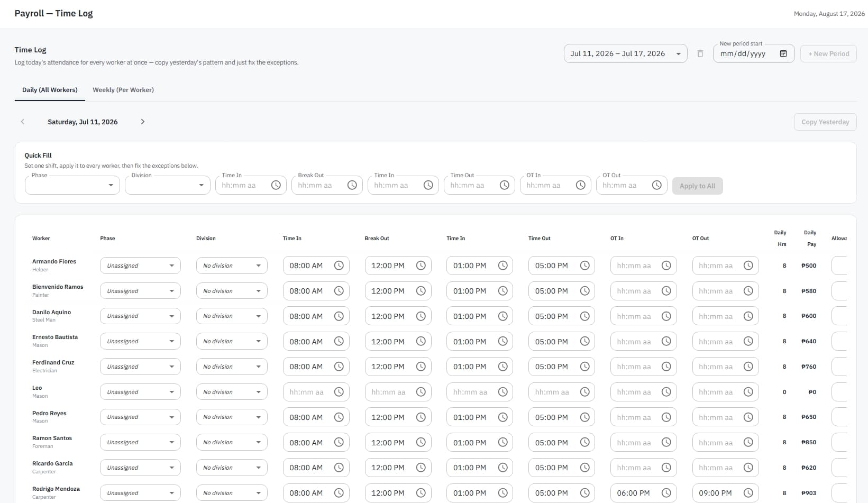Click Pedro Reyes 05:00 PM Time Out field

tap(561, 417)
